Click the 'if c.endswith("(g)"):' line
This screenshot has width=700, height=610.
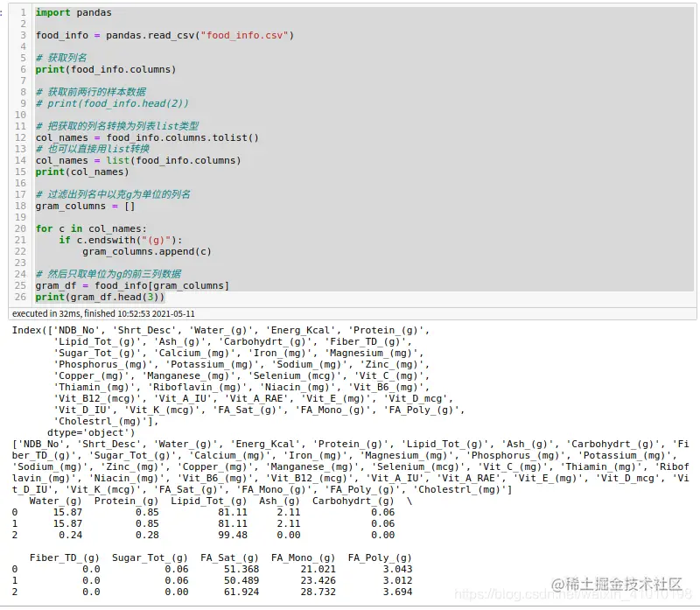click(121, 241)
